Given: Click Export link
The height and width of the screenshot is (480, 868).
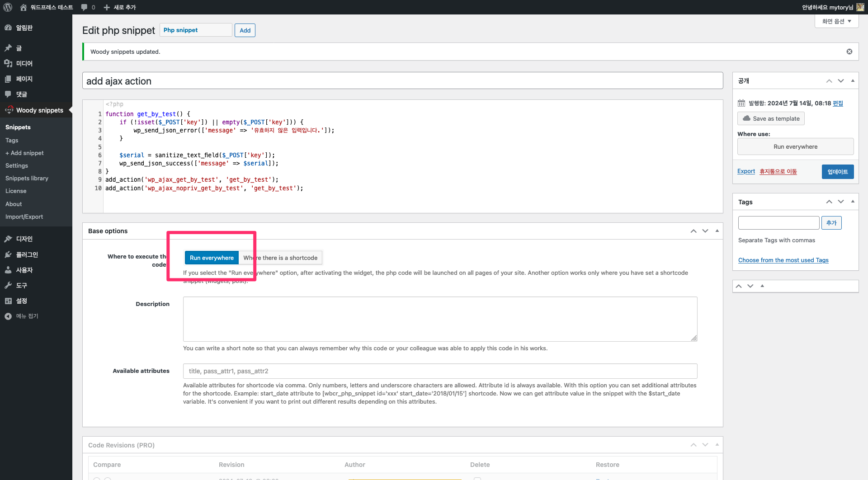Looking at the screenshot, I should [746, 171].
